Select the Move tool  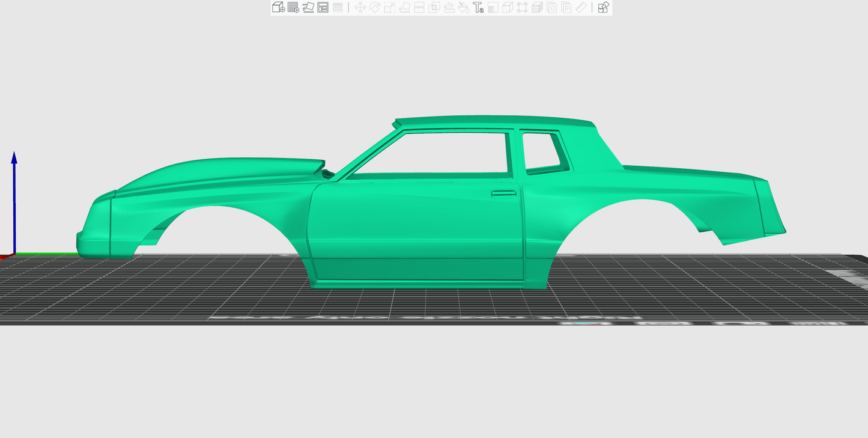[x=360, y=7]
